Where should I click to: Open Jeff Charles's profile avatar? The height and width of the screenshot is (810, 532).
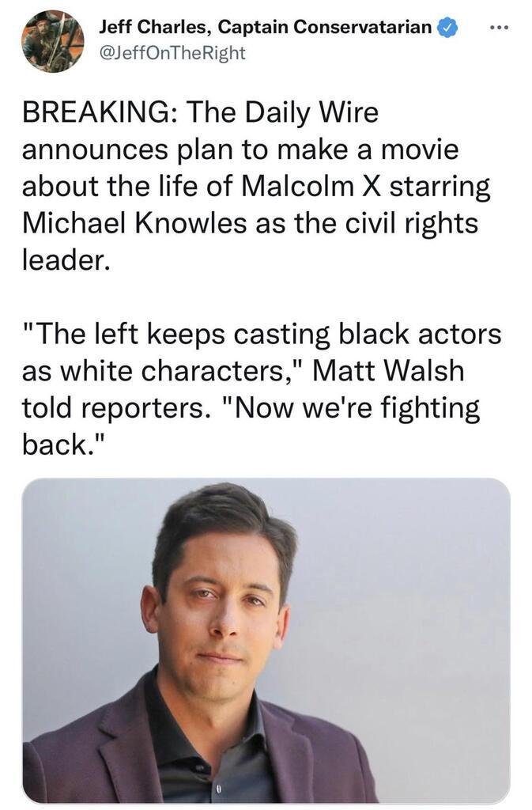(53, 41)
